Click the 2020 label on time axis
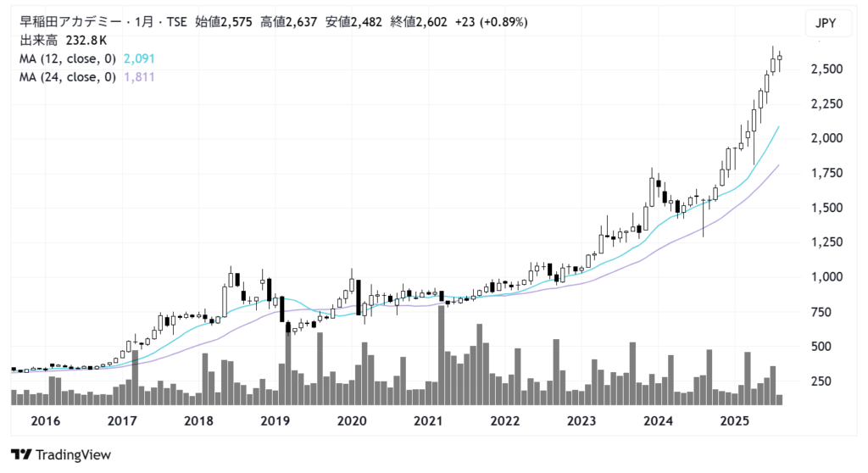The height and width of the screenshot is (473, 868). tap(352, 421)
